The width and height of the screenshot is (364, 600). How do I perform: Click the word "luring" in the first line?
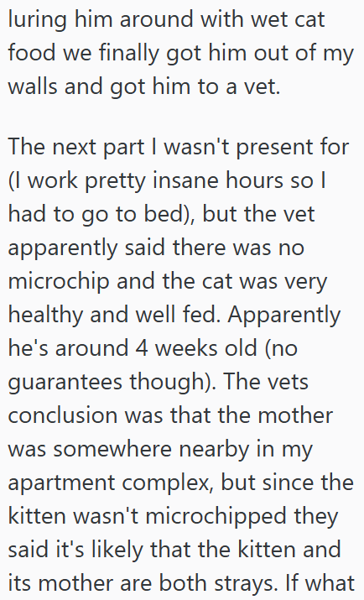coord(38,19)
